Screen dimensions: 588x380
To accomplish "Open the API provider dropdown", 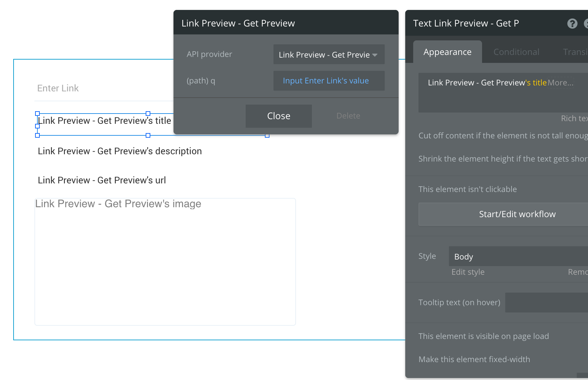I will 329,55.
